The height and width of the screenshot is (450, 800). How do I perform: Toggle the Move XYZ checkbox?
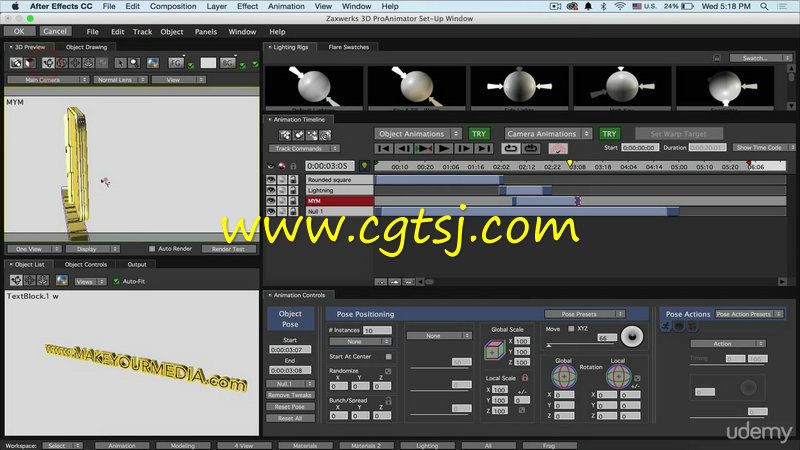point(571,329)
